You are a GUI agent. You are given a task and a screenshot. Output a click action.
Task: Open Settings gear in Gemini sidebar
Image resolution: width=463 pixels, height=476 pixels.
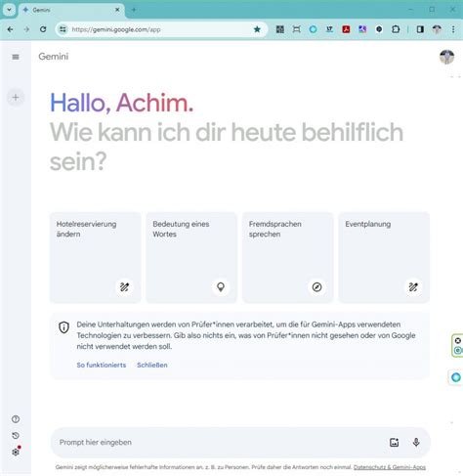pos(16,452)
